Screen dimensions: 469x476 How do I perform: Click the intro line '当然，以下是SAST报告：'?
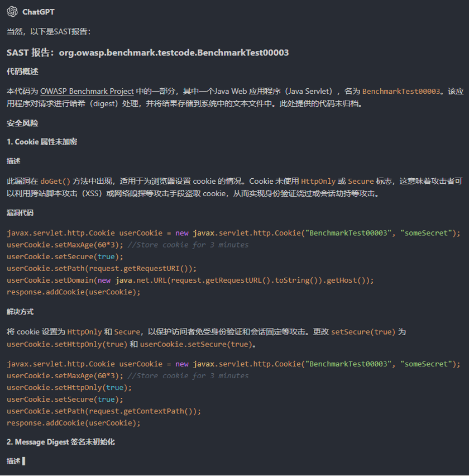pyautogui.click(x=49, y=31)
